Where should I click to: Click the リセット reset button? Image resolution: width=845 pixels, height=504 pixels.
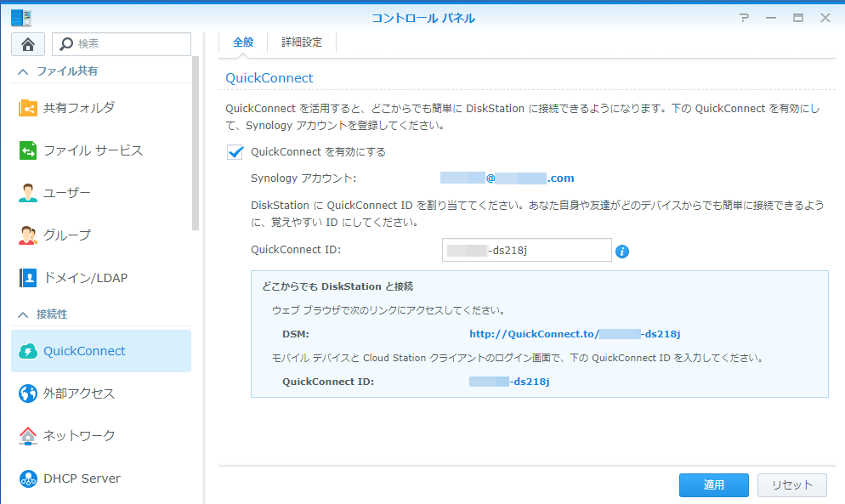tap(792, 485)
